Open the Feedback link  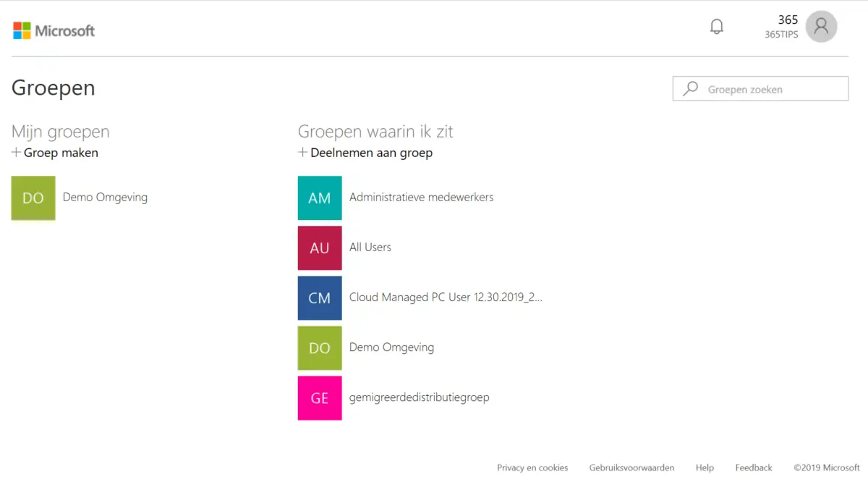tap(754, 468)
